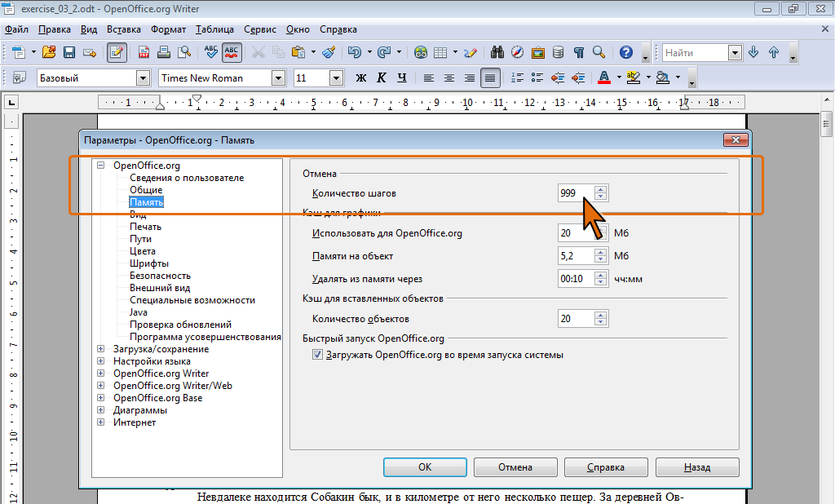The image size is (835, 504).
Task: Toggle AutoSpellcheck icon
Action: pos(232,52)
